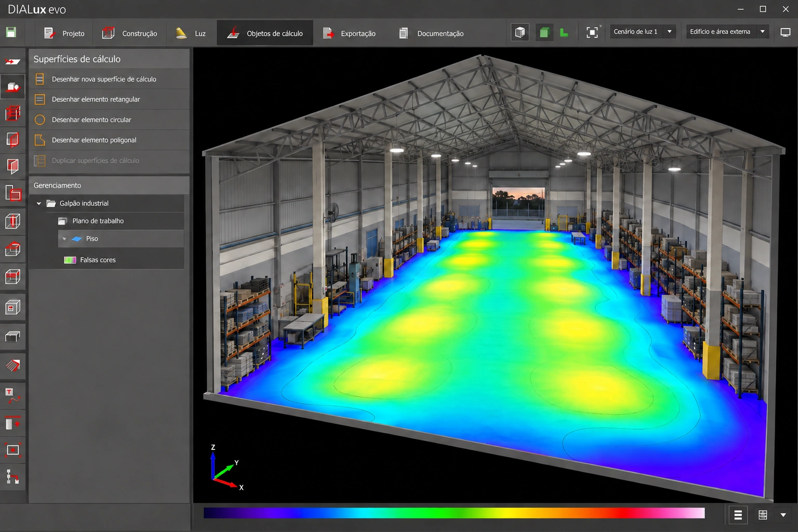This screenshot has width=798, height=532.
Task: Toggle the table view button at bottom right
Action: pyautogui.click(x=763, y=515)
